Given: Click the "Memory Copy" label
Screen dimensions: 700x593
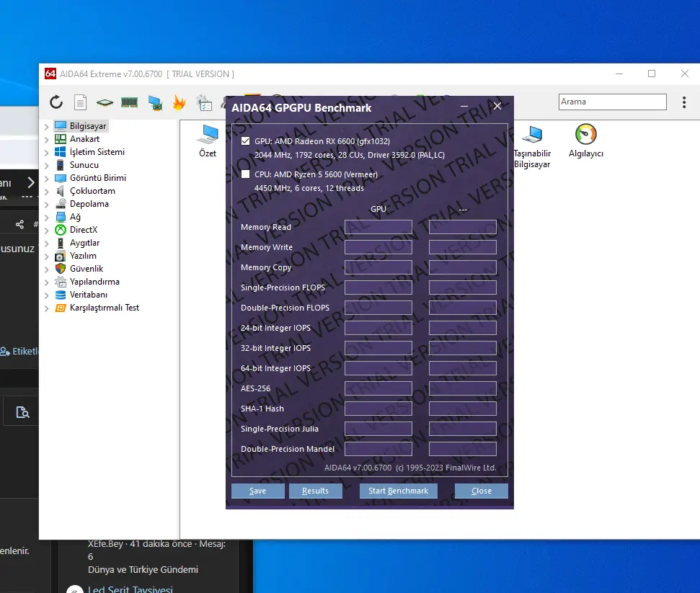Looking at the screenshot, I should (266, 267).
